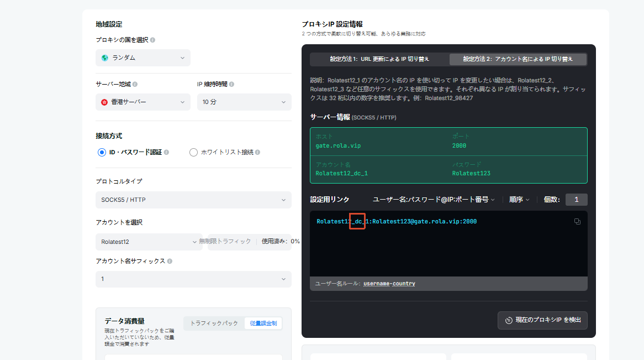Viewport: 644px width, 360px height.
Task: Click info icon next to アカウント名サフィックス
Action: click(x=170, y=261)
